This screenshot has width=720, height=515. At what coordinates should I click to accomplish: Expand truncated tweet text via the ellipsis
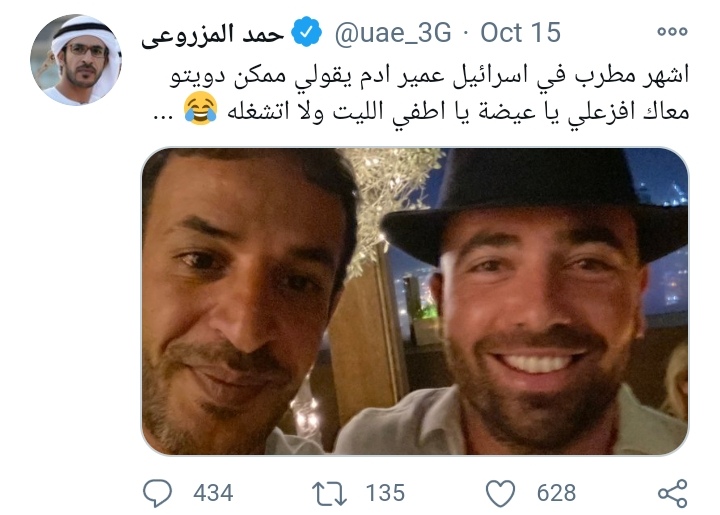click(x=163, y=115)
